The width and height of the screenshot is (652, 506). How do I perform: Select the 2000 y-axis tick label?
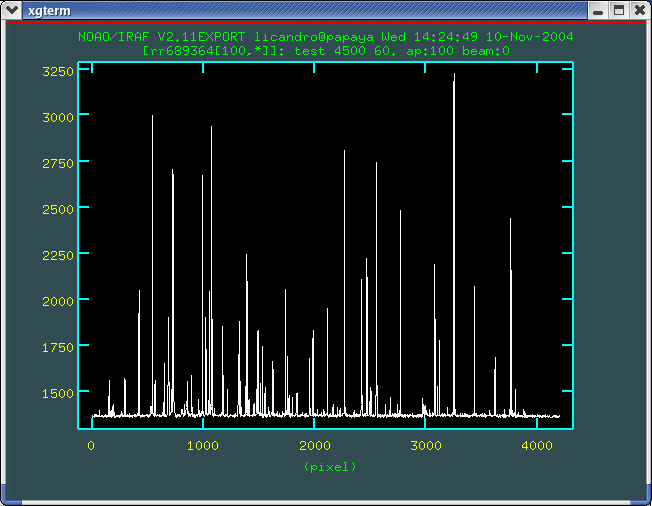coord(57,301)
